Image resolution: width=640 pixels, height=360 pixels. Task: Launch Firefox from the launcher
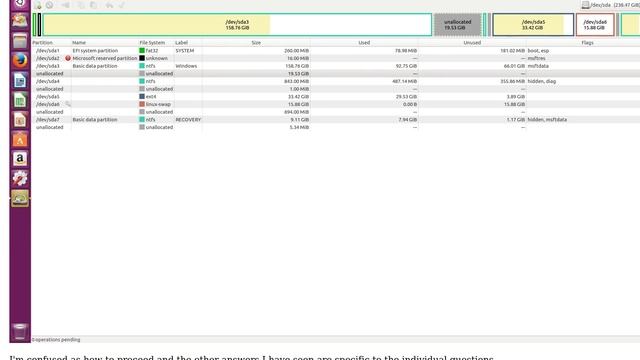tap(20, 60)
